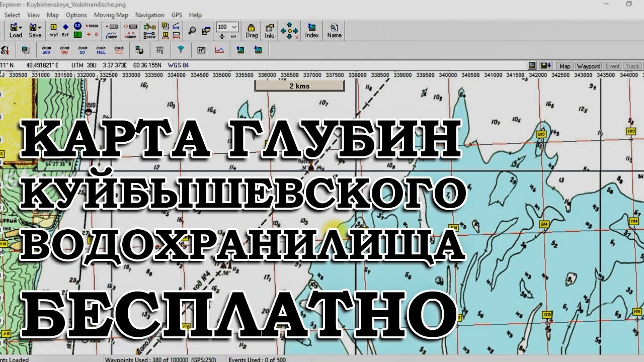Click the Info toolbar button
644x362 pixels.
[270, 31]
